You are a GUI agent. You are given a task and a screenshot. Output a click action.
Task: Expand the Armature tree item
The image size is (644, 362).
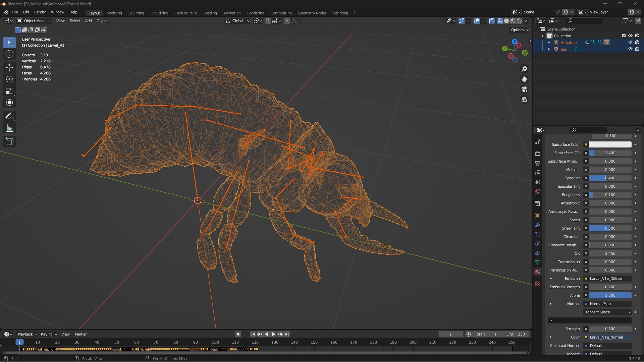[549, 42]
